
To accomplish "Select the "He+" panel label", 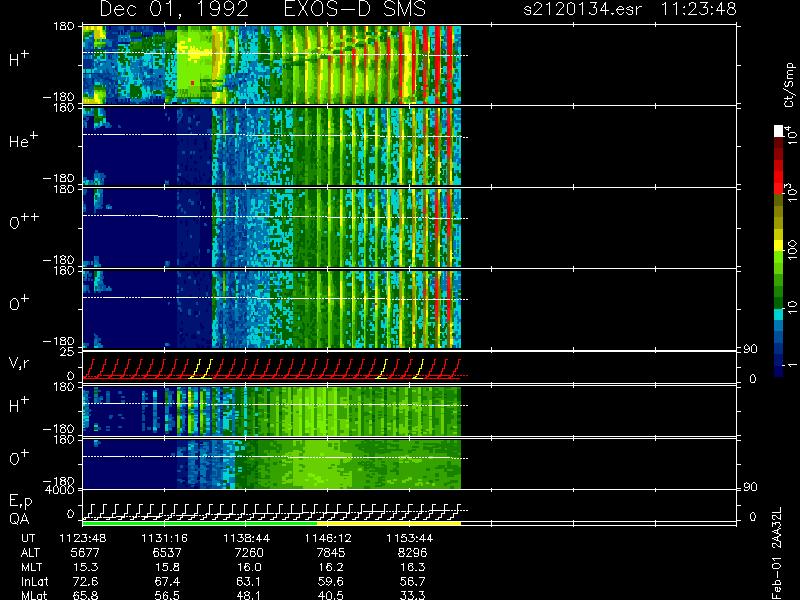I will [23, 140].
